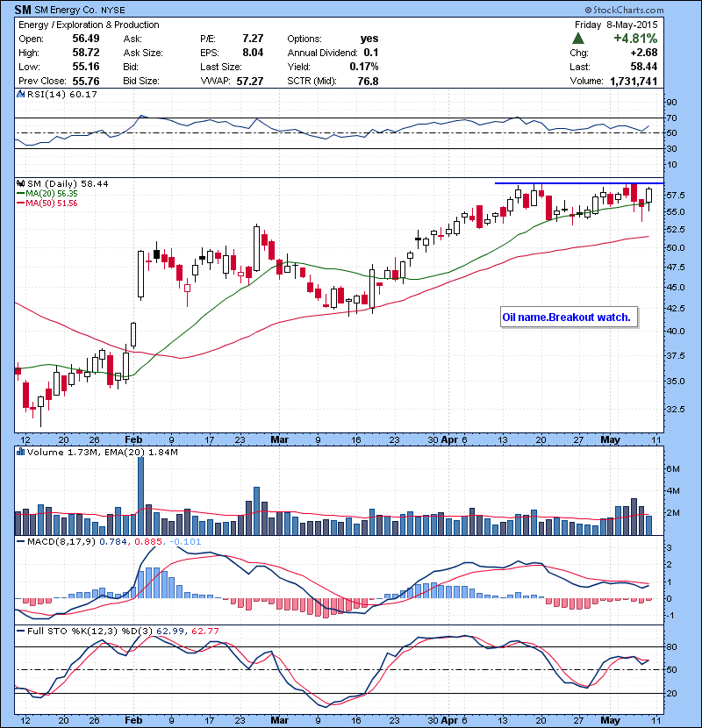Click the 'RSI(14) 60.17' label
Screen dimensions: 702x728
pyautogui.click(x=61, y=94)
